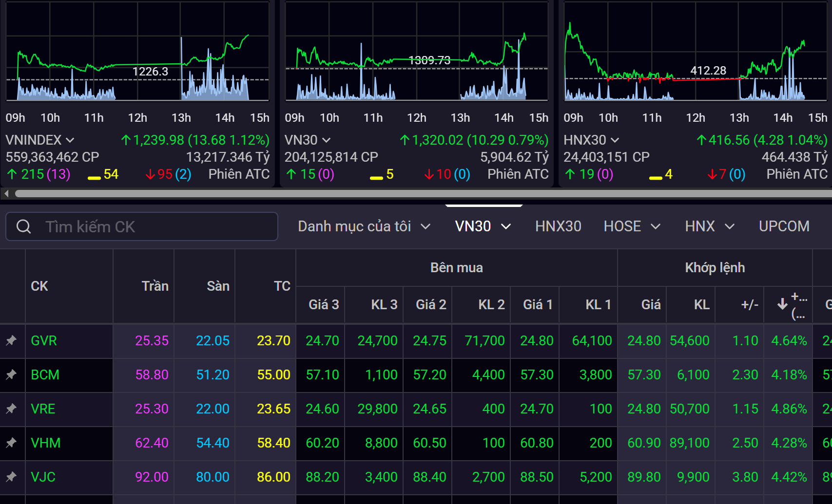Click the chart panel horizontal scrollbar
Screen dimensions: 832x504
(423, 193)
